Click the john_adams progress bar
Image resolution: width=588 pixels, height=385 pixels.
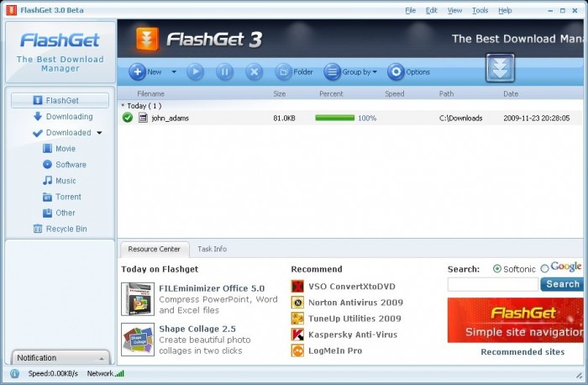tap(335, 118)
